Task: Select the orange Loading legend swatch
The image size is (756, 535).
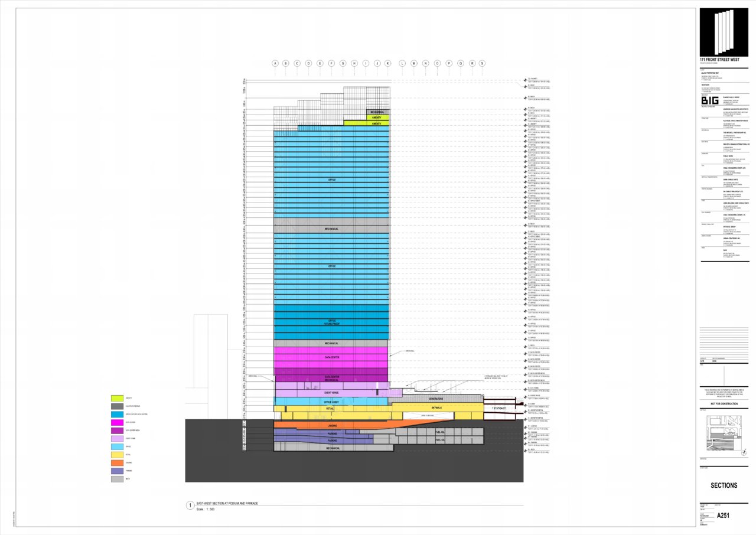Action: pyautogui.click(x=117, y=463)
